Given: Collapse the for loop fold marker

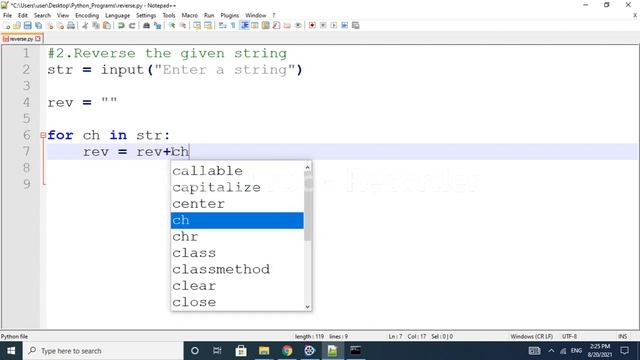Looking at the screenshot, I should 43,135.
